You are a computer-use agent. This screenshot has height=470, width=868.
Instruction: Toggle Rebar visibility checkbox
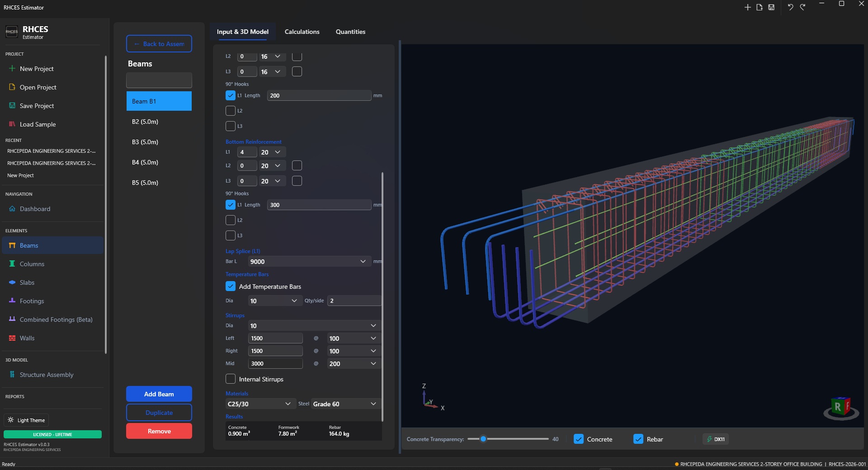tap(638, 439)
